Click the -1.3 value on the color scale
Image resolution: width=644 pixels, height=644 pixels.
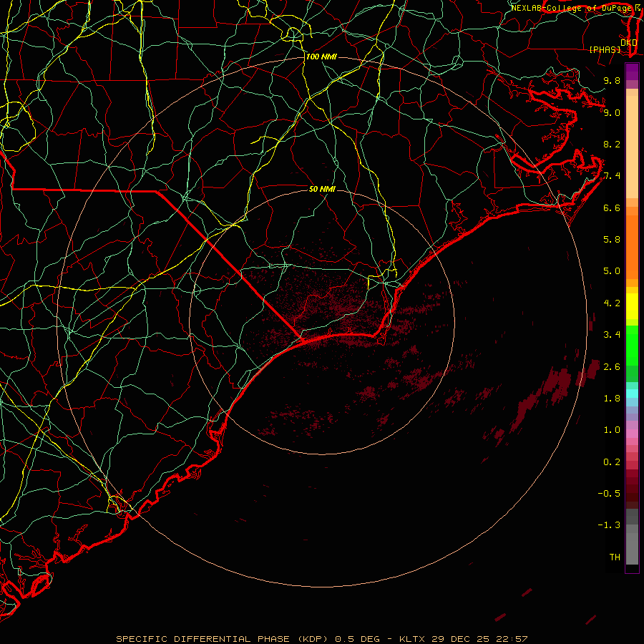tap(609, 525)
